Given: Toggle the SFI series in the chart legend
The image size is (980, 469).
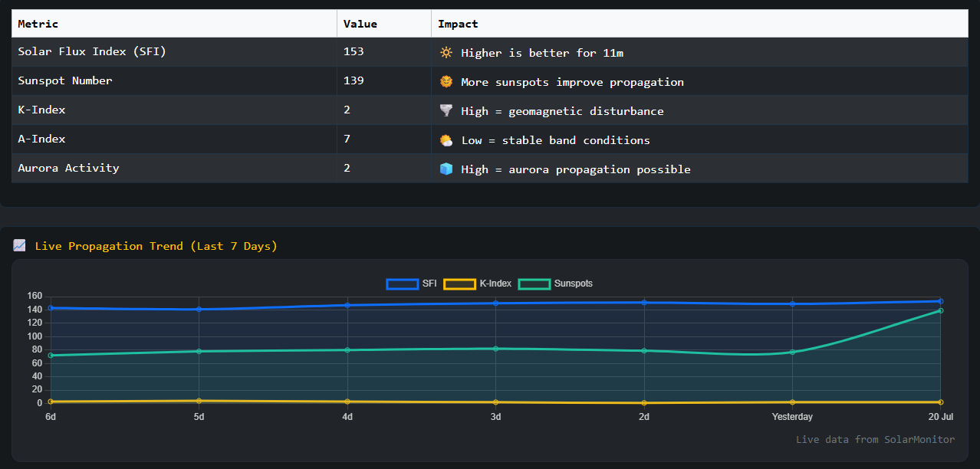Looking at the screenshot, I should 429,284.
